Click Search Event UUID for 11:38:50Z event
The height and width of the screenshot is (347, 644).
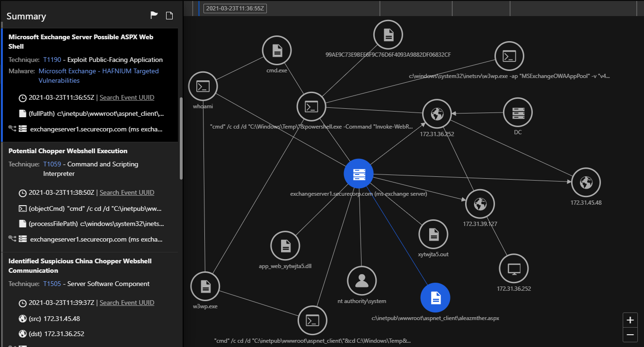point(127,192)
